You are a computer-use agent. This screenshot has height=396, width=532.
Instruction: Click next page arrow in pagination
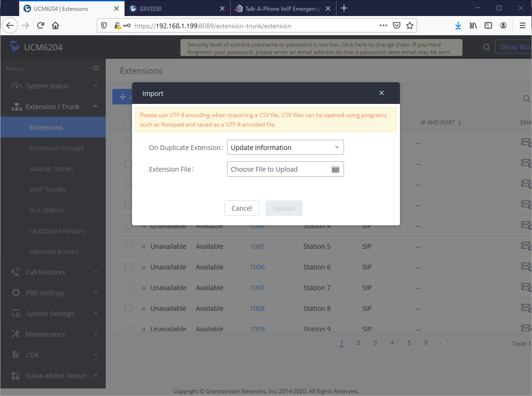coord(441,343)
